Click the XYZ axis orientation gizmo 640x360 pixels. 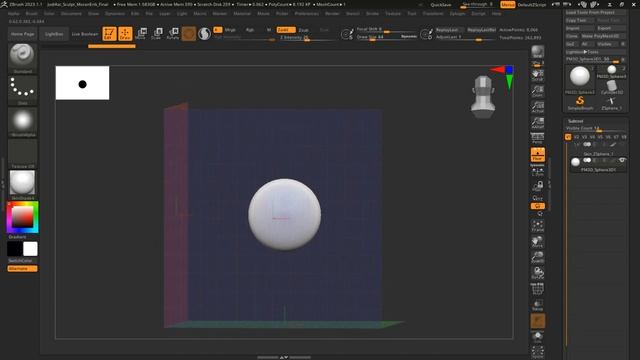tap(503, 77)
